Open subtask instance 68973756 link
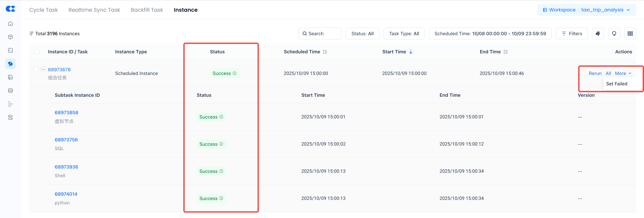Screen dimensions: 644x218 (x=66, y=140)
